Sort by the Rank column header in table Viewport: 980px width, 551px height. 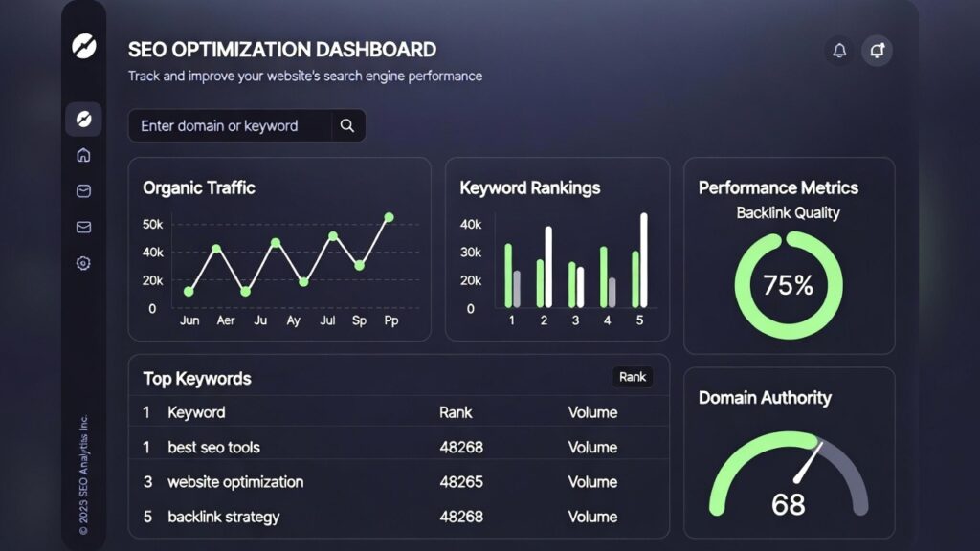point(456,412)
